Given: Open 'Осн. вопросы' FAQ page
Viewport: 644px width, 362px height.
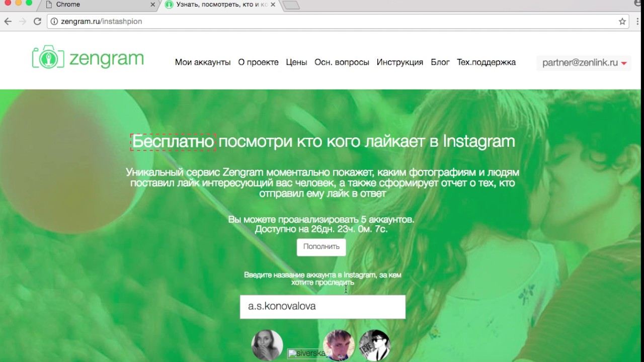Looking at the screenshot, I should click(342, 62).
